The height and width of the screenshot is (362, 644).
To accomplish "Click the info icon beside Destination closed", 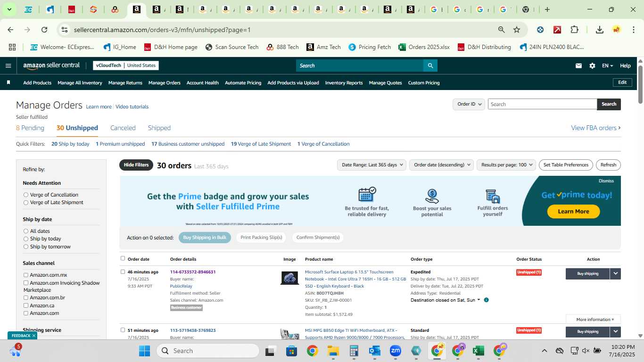I will [x=486, y=300].
